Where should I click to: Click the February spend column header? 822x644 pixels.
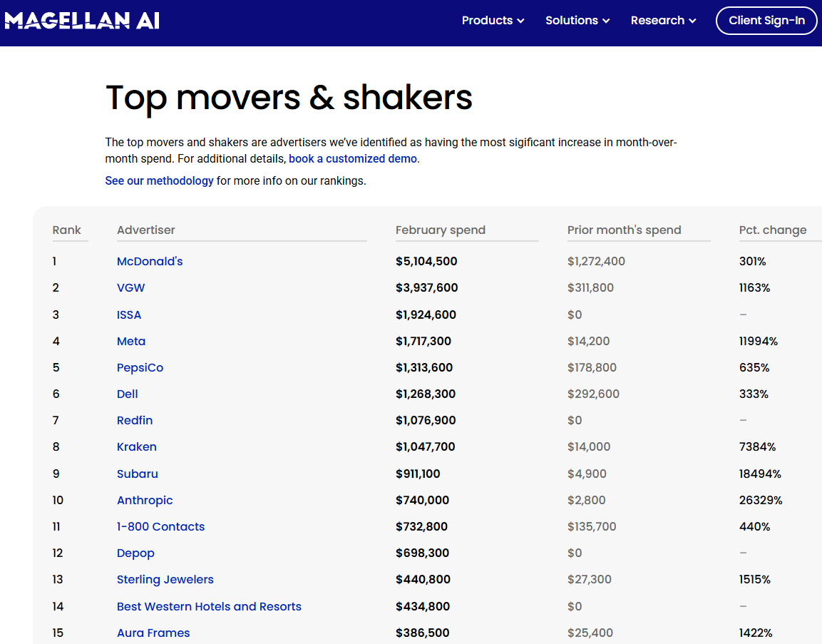pyautogui.click(x=441, y=230)
